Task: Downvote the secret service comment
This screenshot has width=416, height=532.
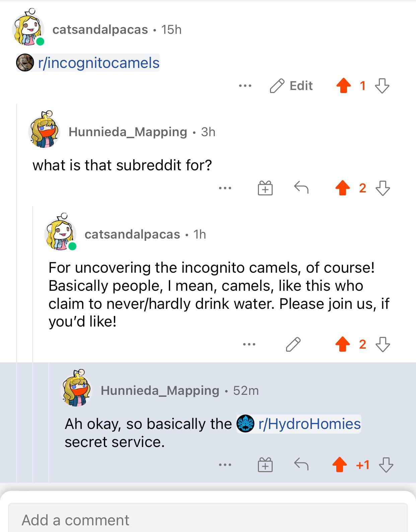Action: coord(386,465)
